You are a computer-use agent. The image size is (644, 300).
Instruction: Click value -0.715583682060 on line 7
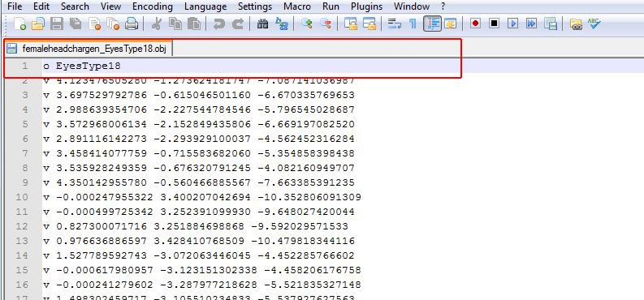pyautogui.click(x=201, y=154)
